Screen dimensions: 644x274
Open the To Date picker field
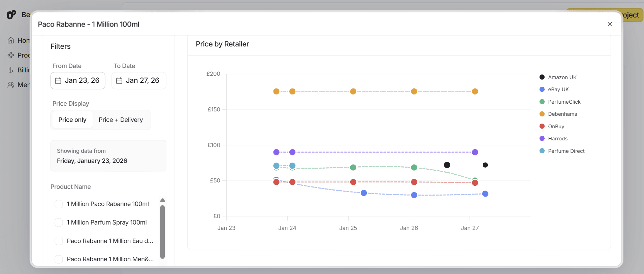click(x=139, y=80)
